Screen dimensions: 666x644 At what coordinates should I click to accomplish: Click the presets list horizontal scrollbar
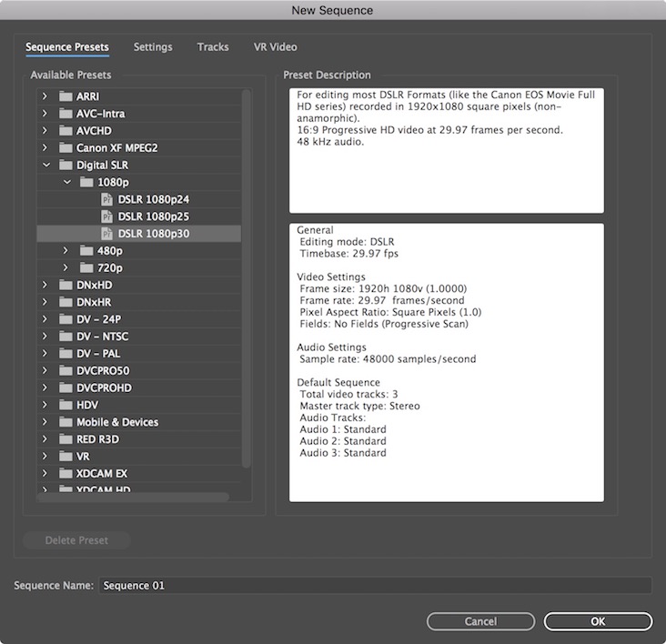click(x=134, y=497)
